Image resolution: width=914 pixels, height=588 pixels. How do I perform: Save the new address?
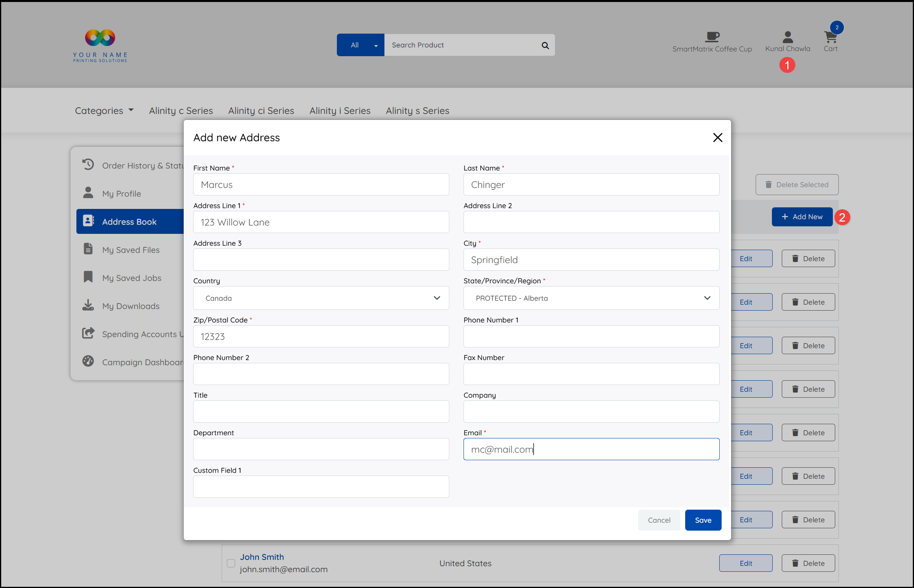(703, 520)
